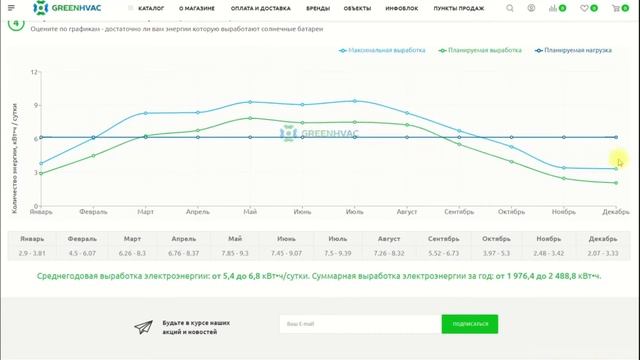Click Сентябрь table cell 5.52 - 6.73

coord(444,253)
